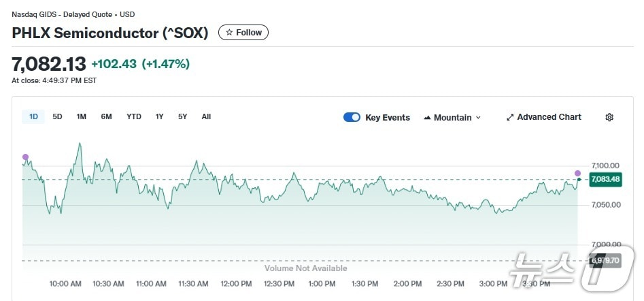Show the All time range
This screenshot has height=301, width=644.
[206, 116]
